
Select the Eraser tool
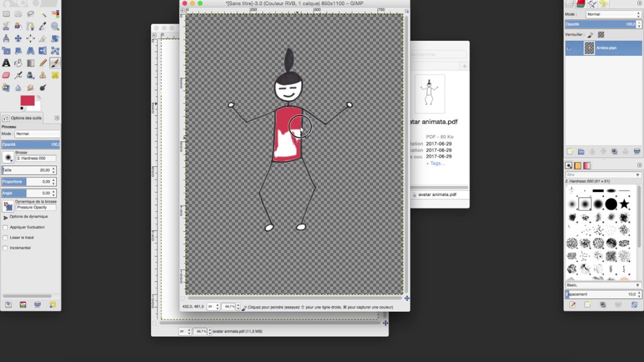pos(6,75)
